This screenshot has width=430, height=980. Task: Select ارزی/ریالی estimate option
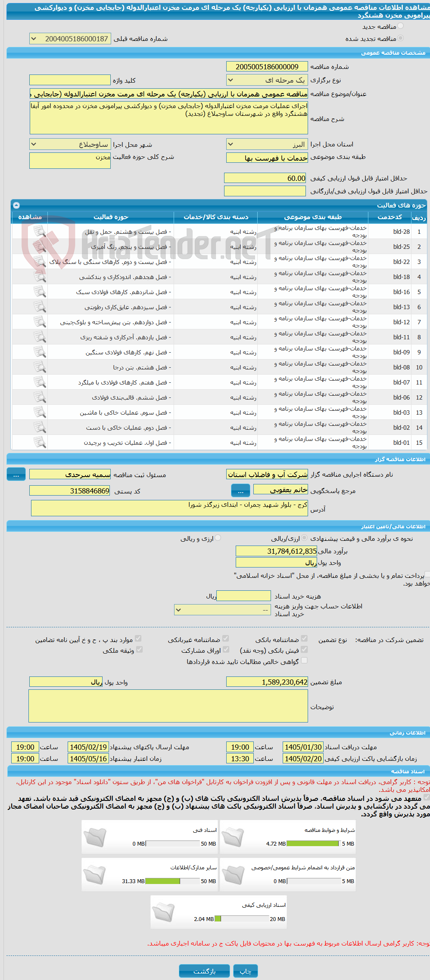305,538
